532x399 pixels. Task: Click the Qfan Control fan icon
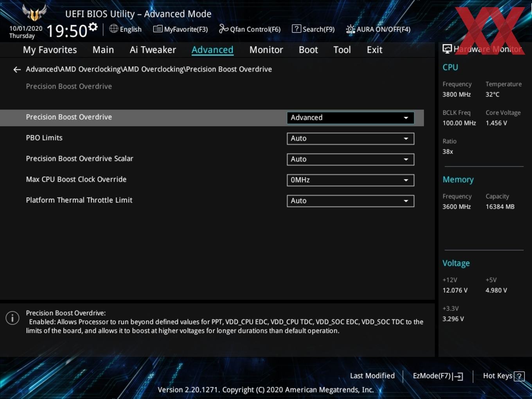[x=223, y=29]
